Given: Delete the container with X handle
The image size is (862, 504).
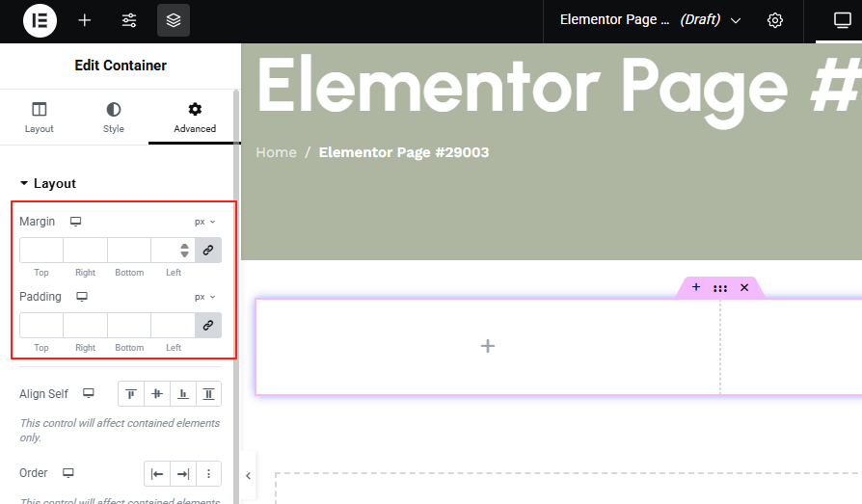Looking at the screenshot, I should pos(744,287).
